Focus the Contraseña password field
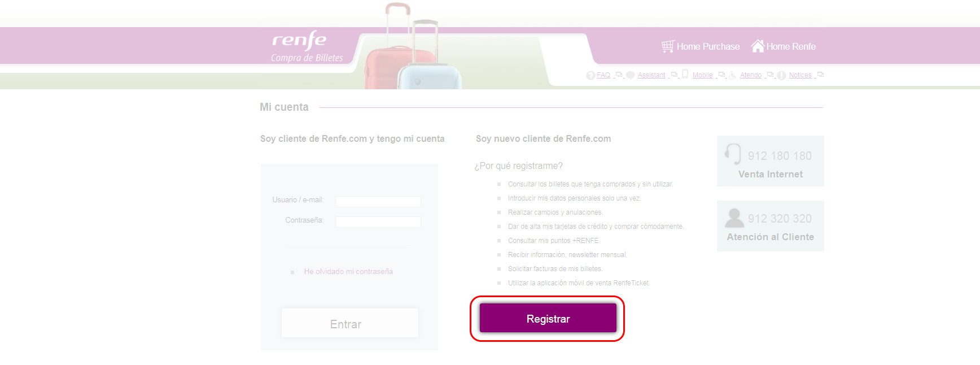This screenshot has height=365, width=980. point(378,222)
